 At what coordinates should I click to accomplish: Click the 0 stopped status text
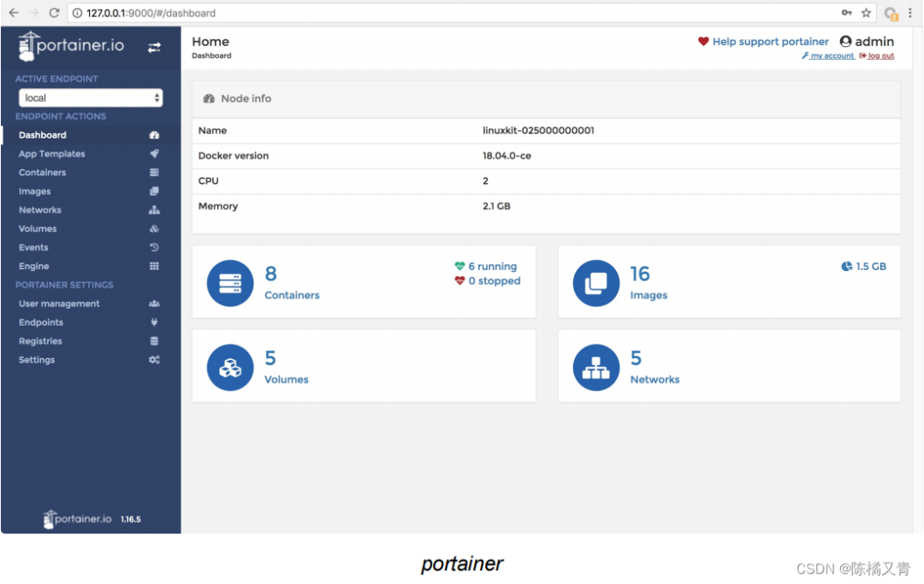tap(494, 281)
